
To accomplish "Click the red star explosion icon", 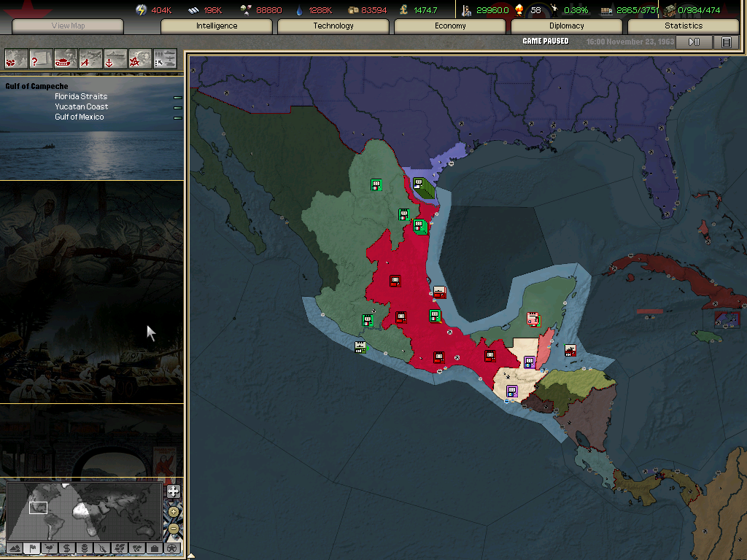I will click(x=140, y=58).
